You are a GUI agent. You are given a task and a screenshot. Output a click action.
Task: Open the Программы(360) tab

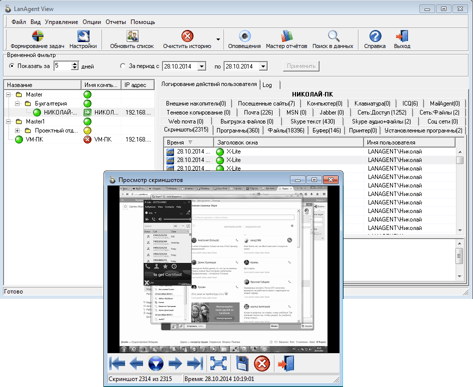point(238,131)
